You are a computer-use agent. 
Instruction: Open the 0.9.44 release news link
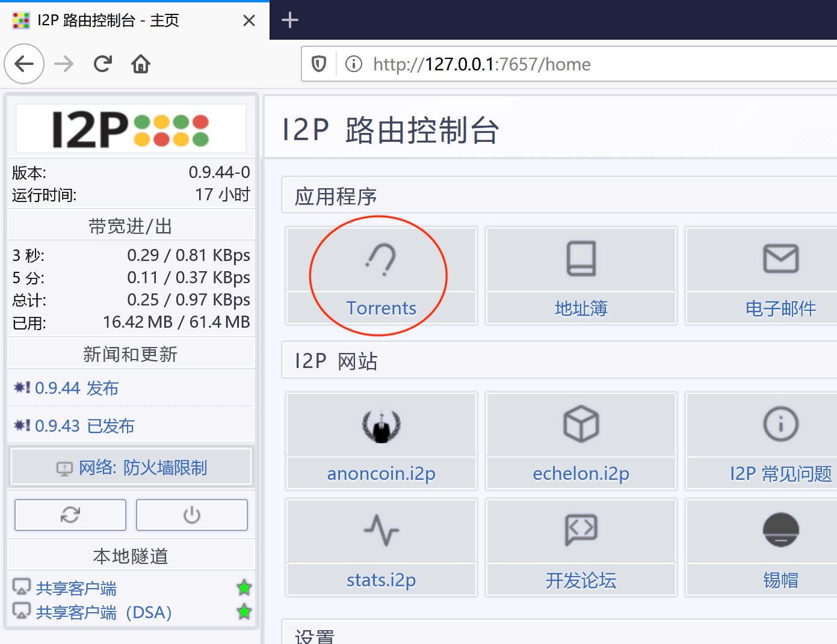76,388
